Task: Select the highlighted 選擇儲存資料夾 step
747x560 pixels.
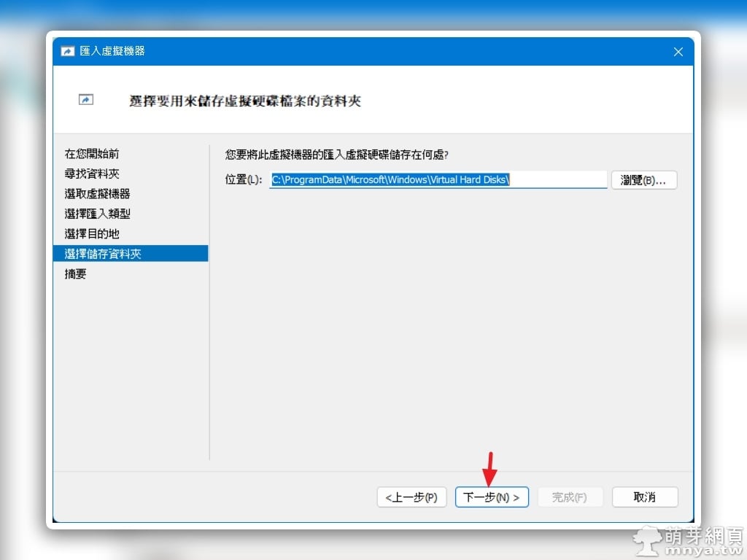Action: 103,254
